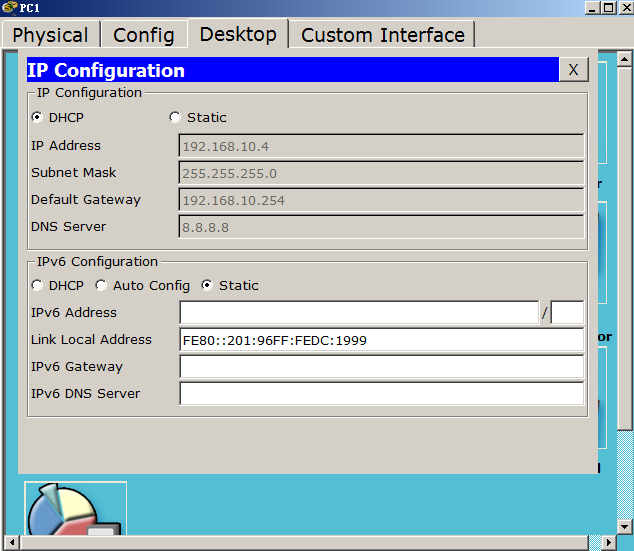Click the horizontal scrollbar thumb

pyautogui.click(x=304, y=542)
